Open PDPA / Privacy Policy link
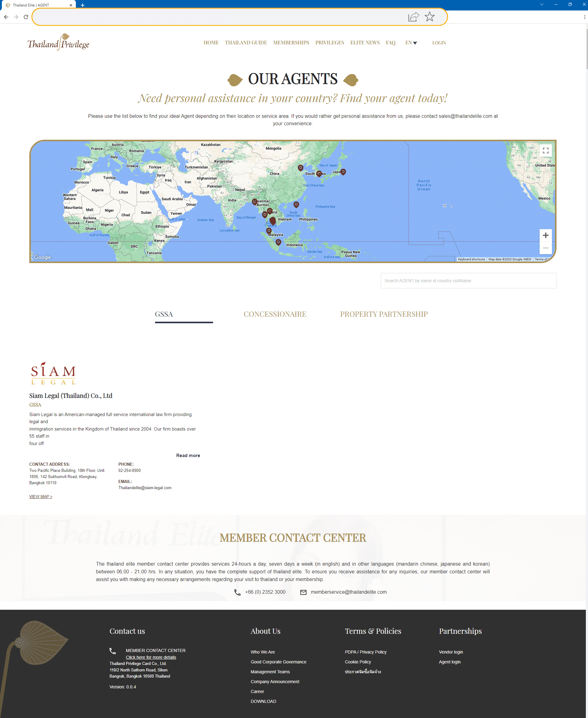 [x=365, y=652]
